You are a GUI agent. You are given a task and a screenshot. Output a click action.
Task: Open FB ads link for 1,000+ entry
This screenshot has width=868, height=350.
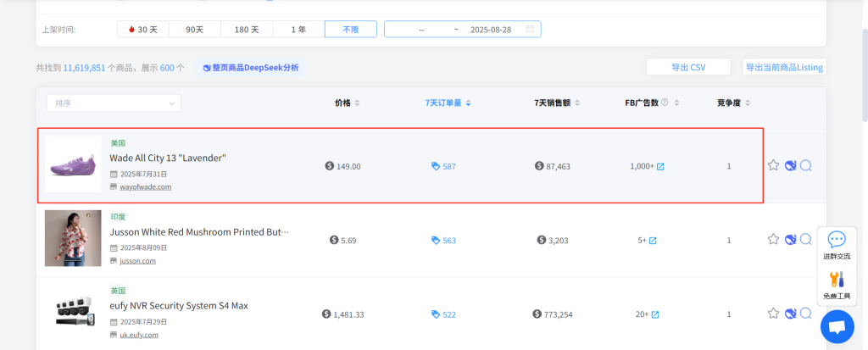click(x=660, y=167)
